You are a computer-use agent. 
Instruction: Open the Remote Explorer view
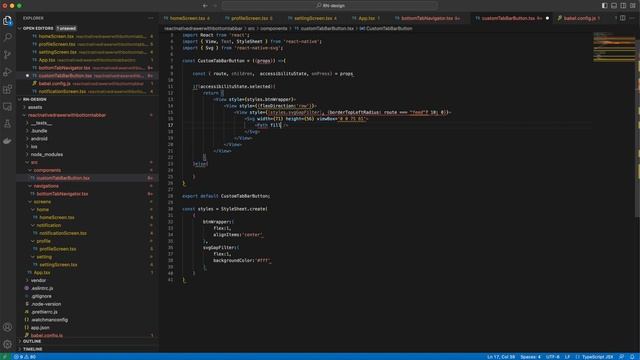coord(7,107)
